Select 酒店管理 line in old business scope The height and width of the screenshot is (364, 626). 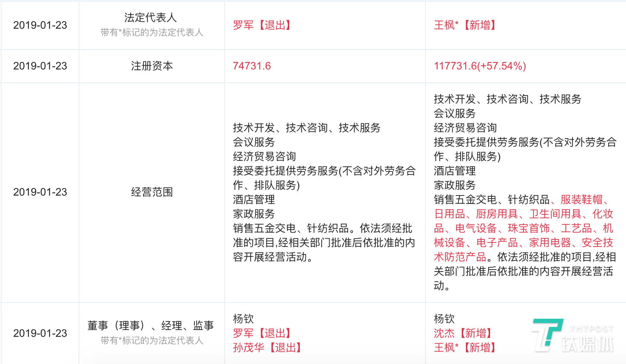point(253,200)
